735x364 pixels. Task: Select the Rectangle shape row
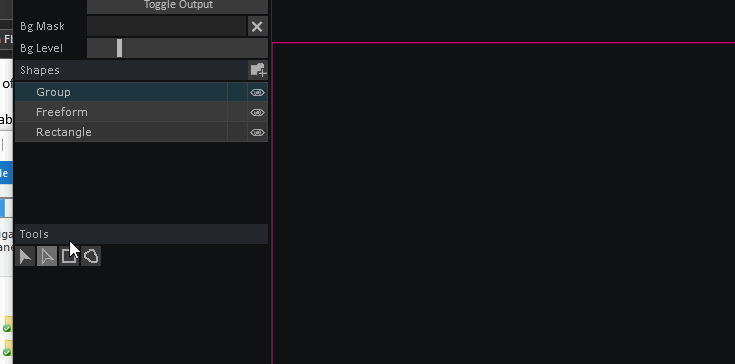pos(121,133)
